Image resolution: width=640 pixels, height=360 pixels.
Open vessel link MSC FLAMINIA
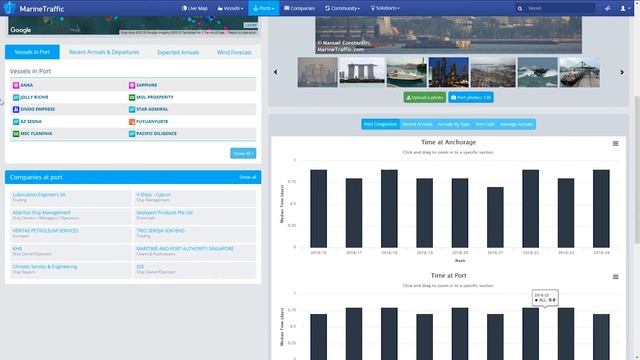tap(36, 133)
